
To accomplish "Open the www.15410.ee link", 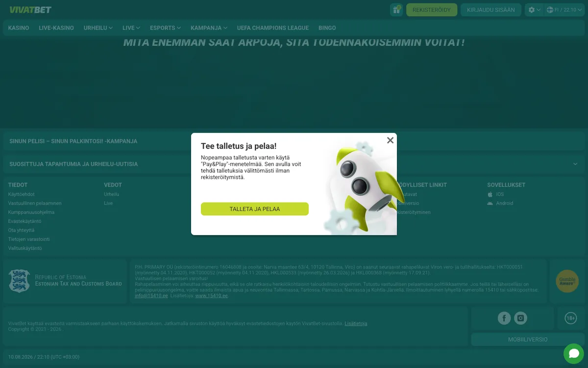I will pyautogui.click(x=212, y=296).
